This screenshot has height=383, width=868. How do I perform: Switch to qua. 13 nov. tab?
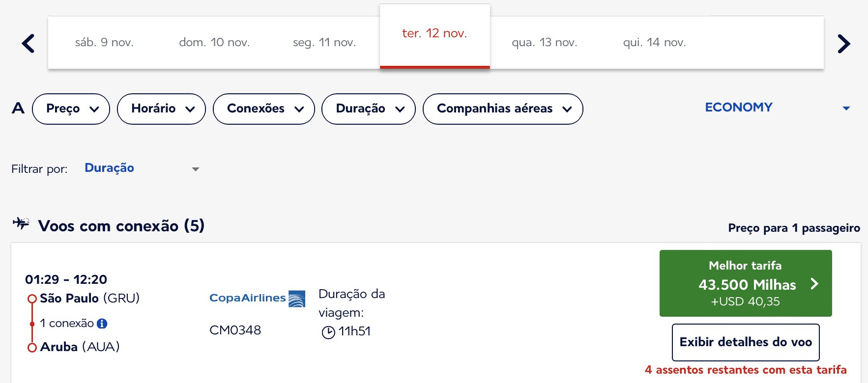coord(545,42)
